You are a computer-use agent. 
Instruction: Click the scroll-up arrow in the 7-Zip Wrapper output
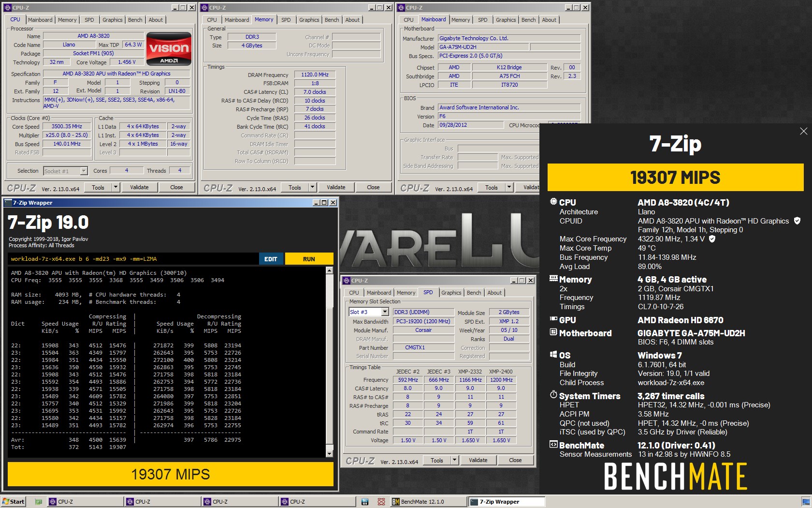point(330,270)
